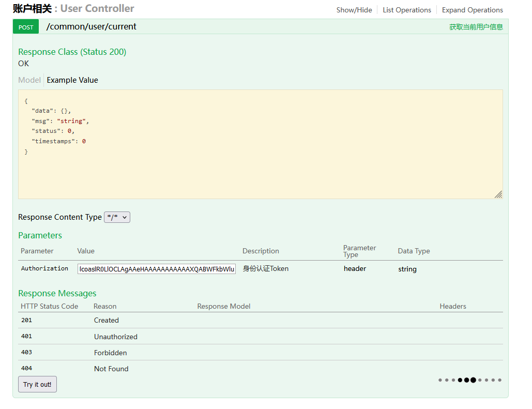This screenshot has width=532, height=409.
Task: Click the 403 Forbidden response row
Action: pyautogui.click(x=110, y=353)
